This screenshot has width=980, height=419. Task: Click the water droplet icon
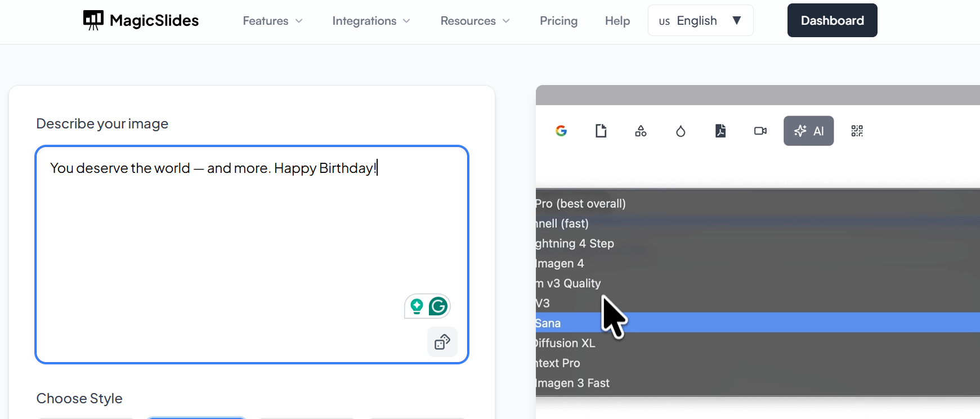click(x=681, y=131)
